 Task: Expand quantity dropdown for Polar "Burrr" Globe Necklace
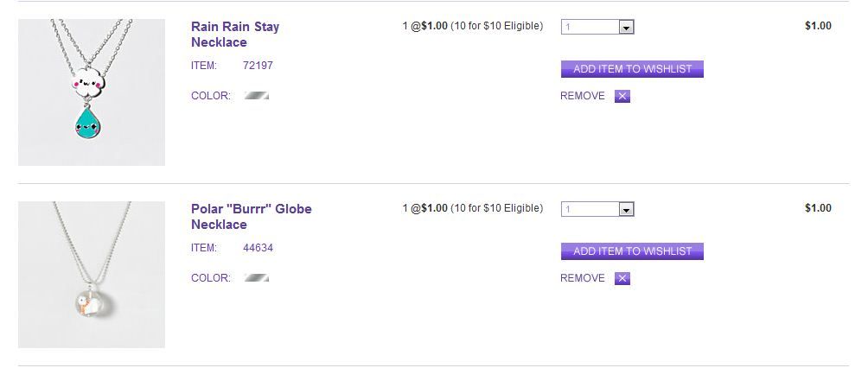click(x=627, y=210)
